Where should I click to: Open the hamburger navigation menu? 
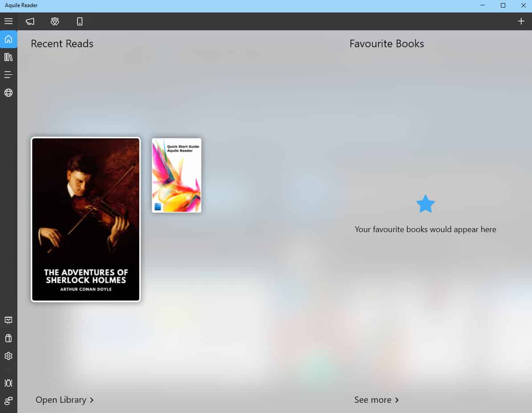coord(8,21)
